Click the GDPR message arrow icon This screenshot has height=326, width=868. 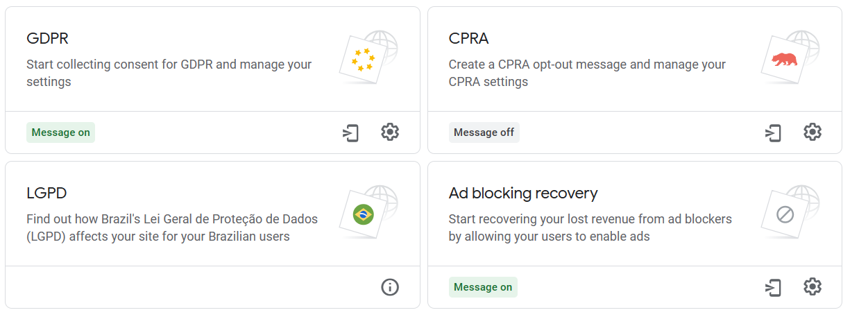tap(351, 132)
